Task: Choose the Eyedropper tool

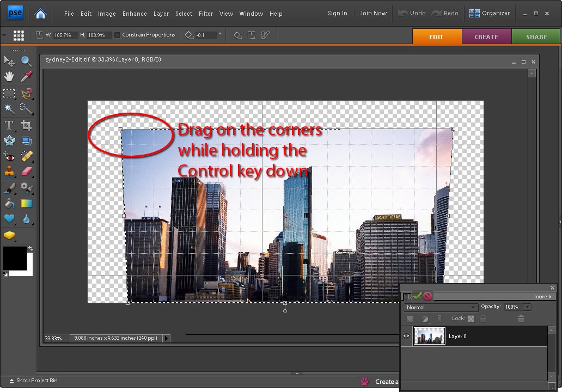Action: coord(26,76)
